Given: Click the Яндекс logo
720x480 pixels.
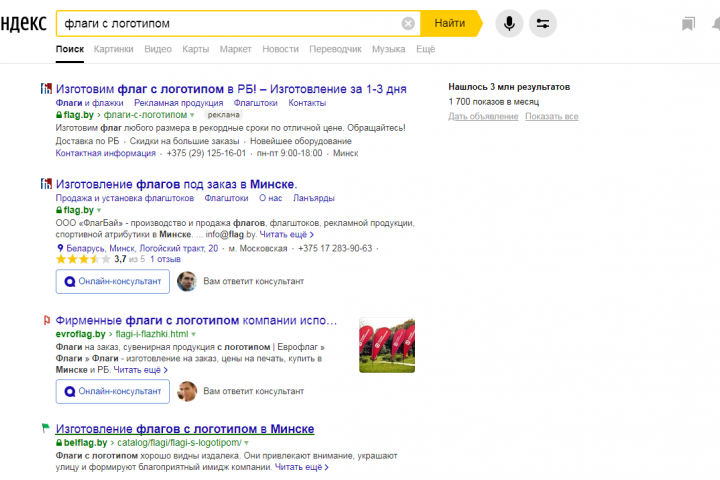Looking at the screenshot, I should point(23,23).
